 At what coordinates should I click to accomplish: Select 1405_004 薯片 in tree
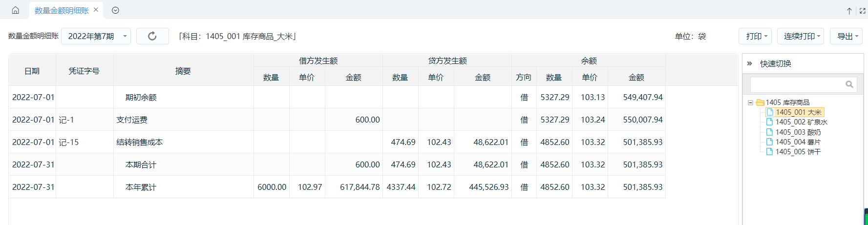click(798, 142)
